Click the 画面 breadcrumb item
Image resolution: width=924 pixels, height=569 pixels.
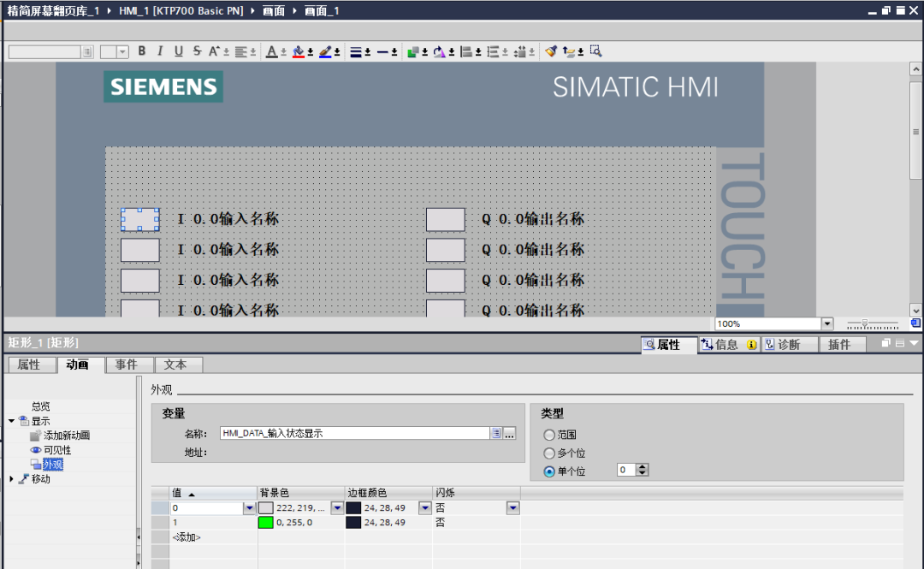274,10
